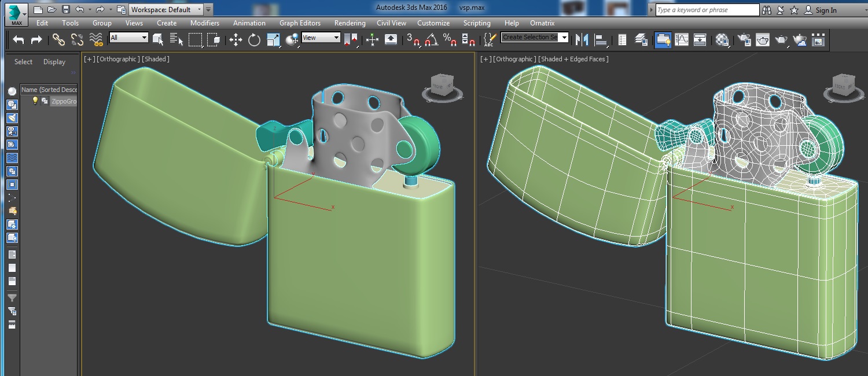868x376 pixels.
Task: Toggle Angle Snap on main toolbar
Action: coord(431,39)
